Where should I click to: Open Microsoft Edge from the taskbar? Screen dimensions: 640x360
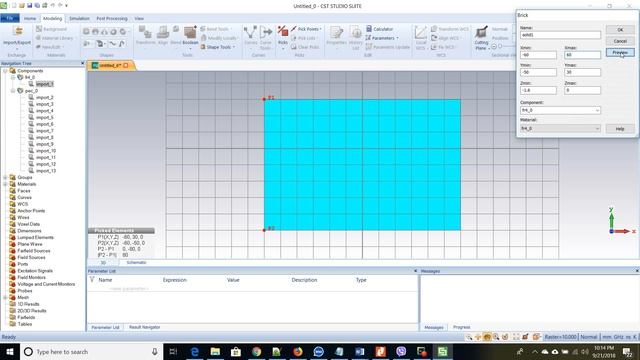(x=195, y=351)
